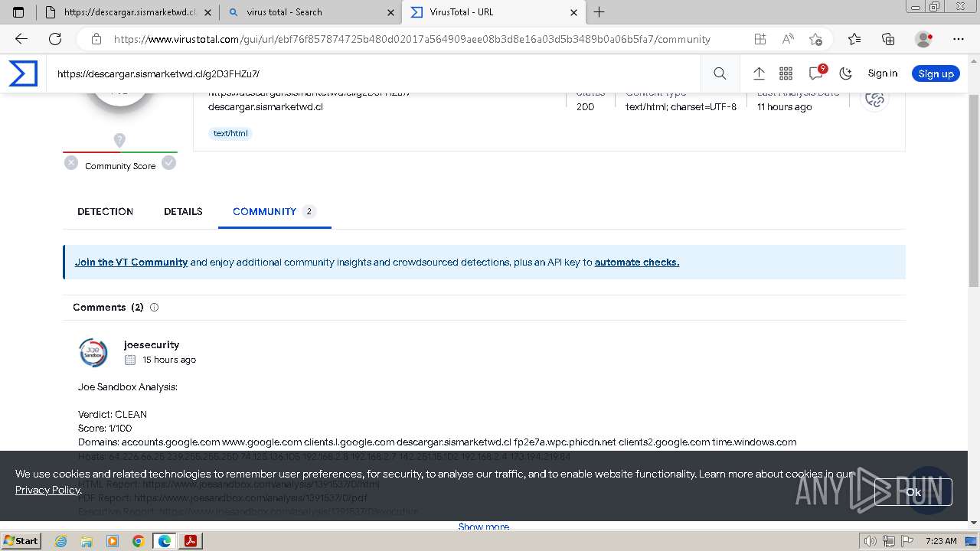Screen dimensions: 980x551
Task: Open the DETAILS tab
Action: [183, 212]
